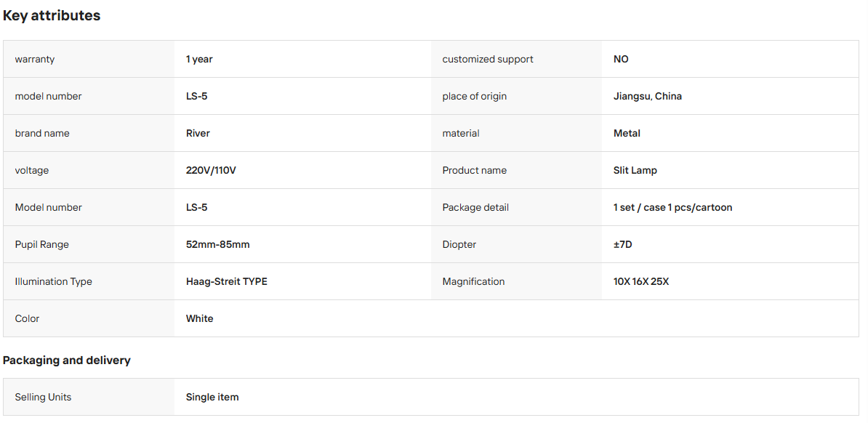Select the Diopter value ±7D
Image resolution: width=868 pixels, height=423 pixels.
[x=623, y=244]
